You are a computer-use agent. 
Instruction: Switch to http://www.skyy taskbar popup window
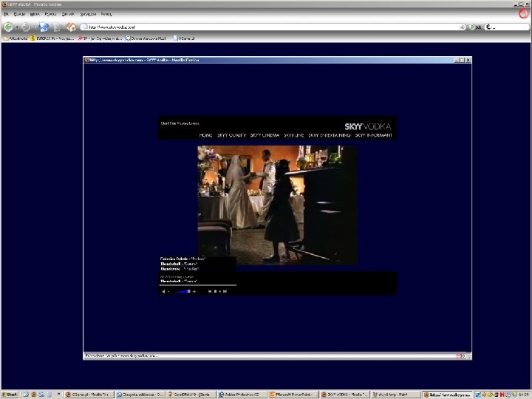point(447,395)
